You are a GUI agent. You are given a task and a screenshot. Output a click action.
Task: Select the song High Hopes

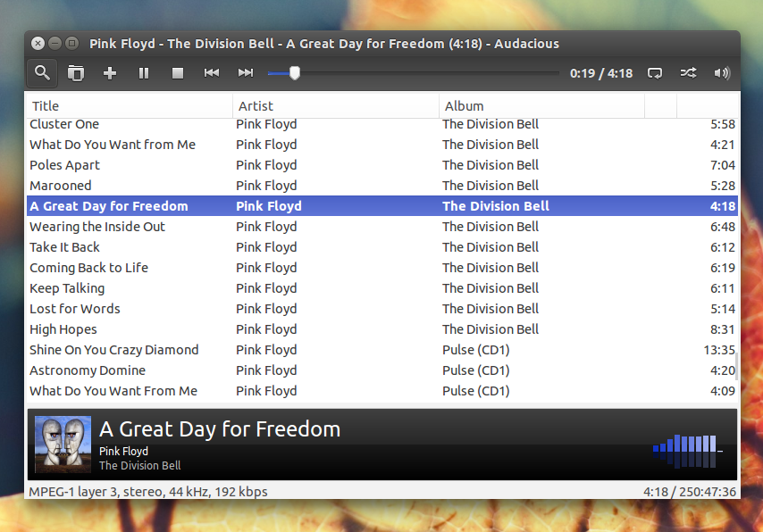(x=382, y=329)
